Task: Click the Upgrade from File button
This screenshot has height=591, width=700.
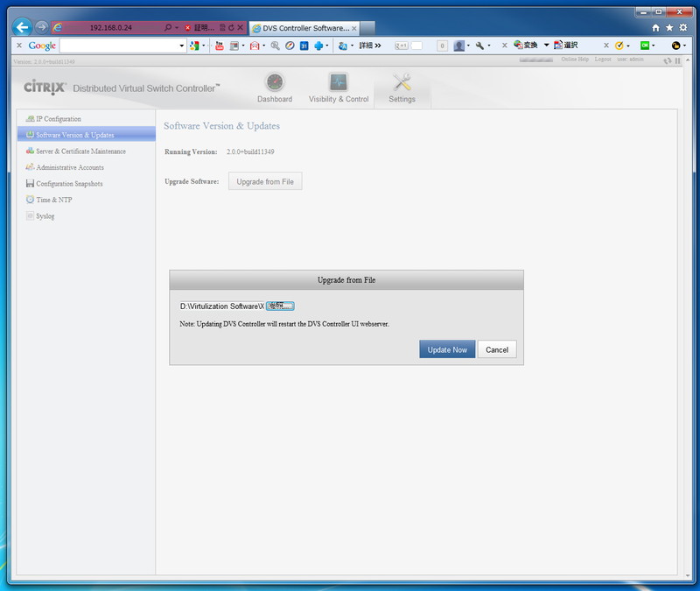Action: (265, 181)
